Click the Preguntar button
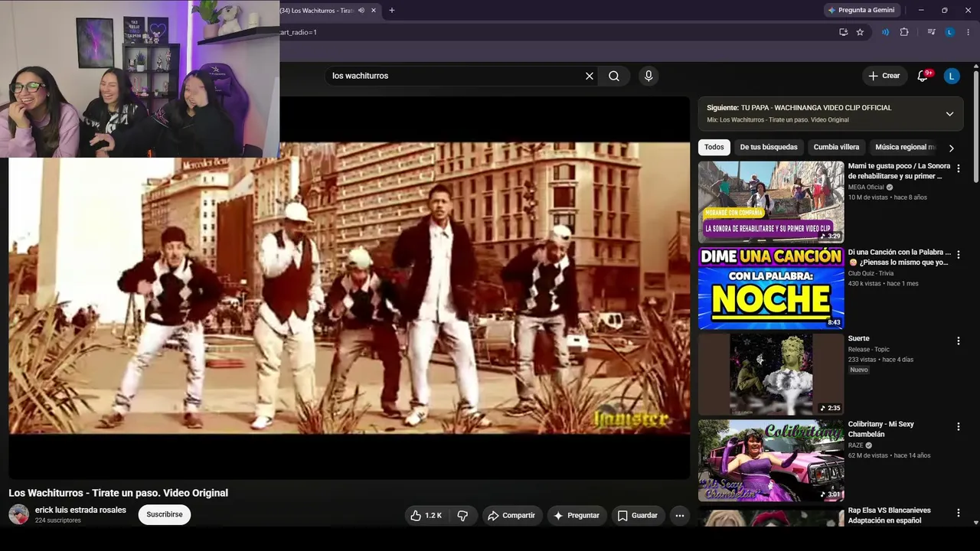 point(577,516)
